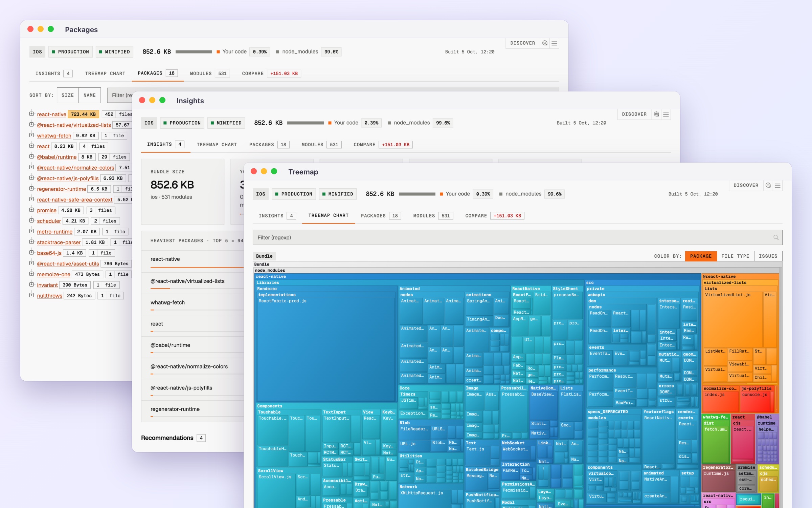Expand the whatwg-fetch package row
812x508 pixels.
(x=31, y=135)
